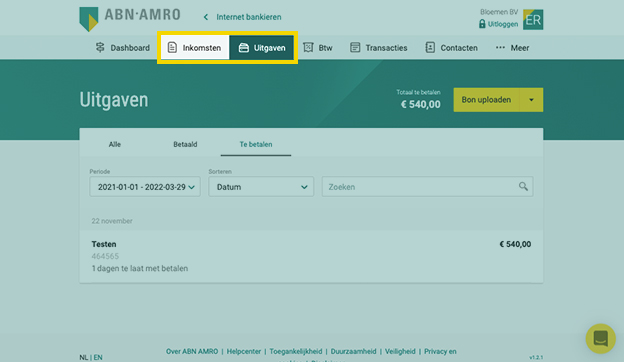The height and width of the screenshot is (362, 624).
Task: Expand the Bon uploaden dropdown arrow
Action: click(x=531, y=100)
